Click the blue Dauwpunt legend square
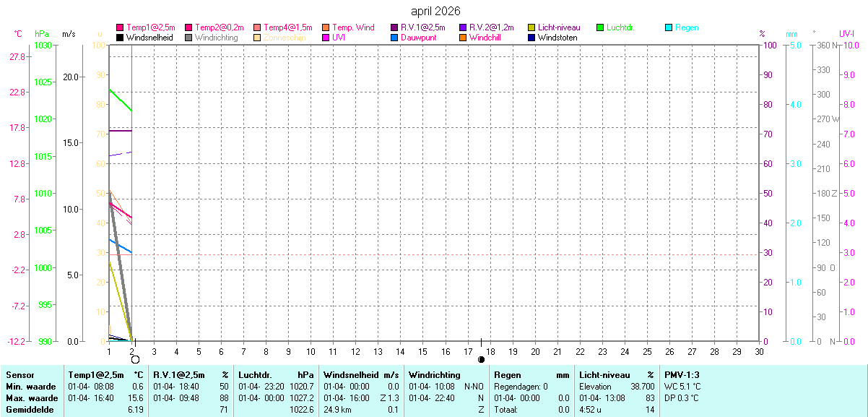 394,38
